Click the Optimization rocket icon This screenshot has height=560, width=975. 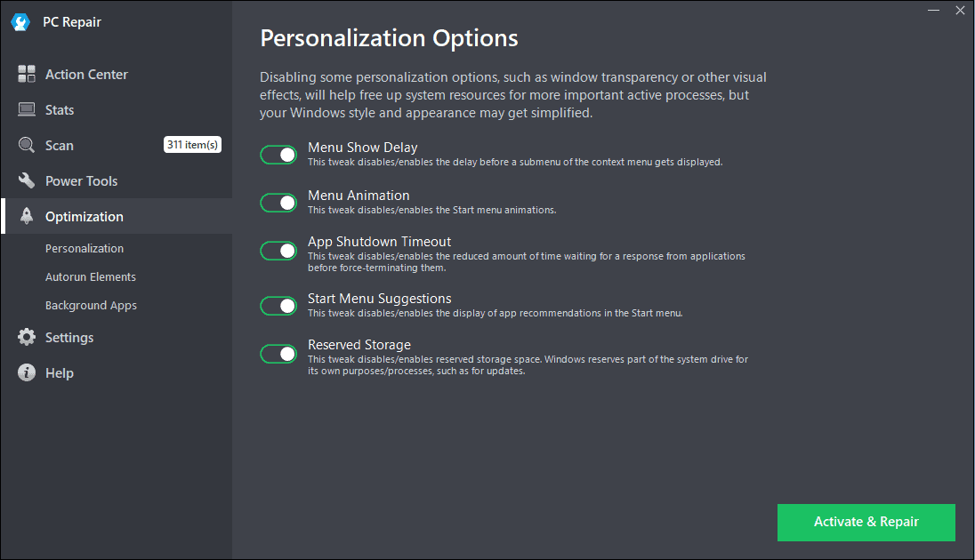(x=26, y=216)
